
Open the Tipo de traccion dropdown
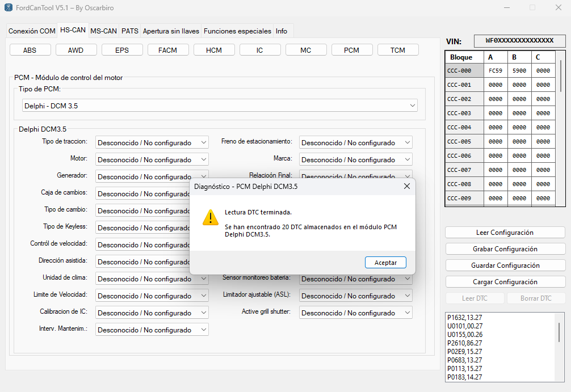152,143
